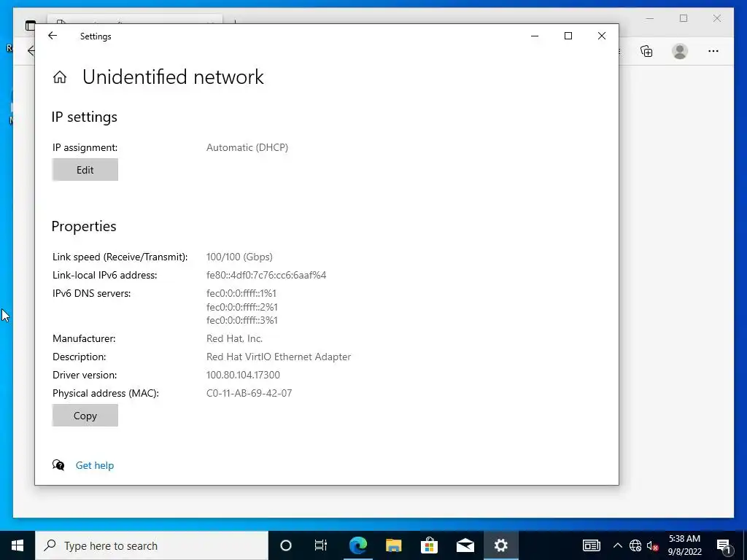
Task: Select the 100/100 (Gbps) link speed value
Action: (x=239, y=257)
